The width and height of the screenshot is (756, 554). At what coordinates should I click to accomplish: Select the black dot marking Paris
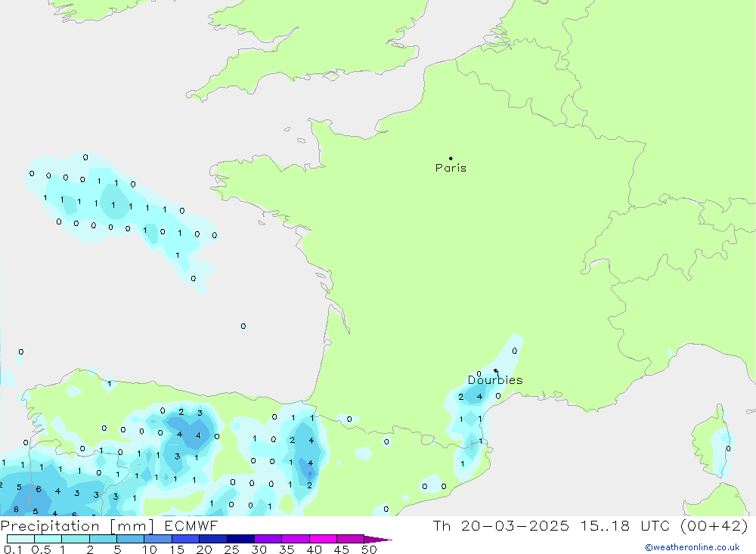coord(451,158)
